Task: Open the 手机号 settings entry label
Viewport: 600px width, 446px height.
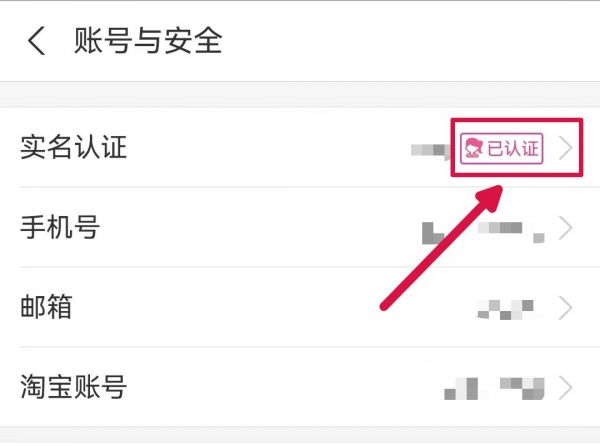Action: pyautogui.click(x=60, y=227)
